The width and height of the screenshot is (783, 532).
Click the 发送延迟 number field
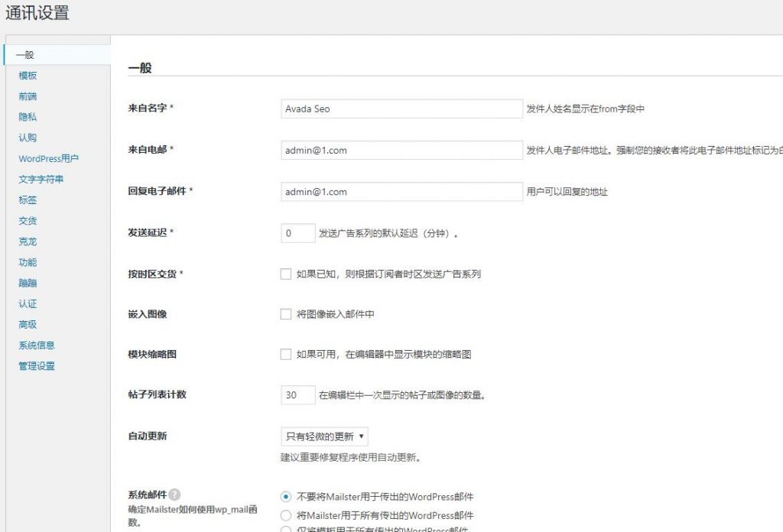pos(298,233)
